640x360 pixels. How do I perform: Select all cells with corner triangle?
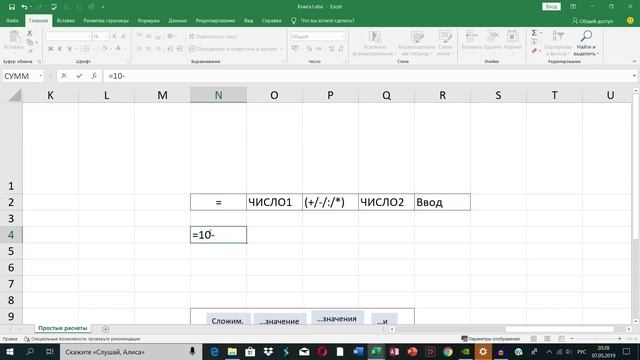click(x=15, y=96)
